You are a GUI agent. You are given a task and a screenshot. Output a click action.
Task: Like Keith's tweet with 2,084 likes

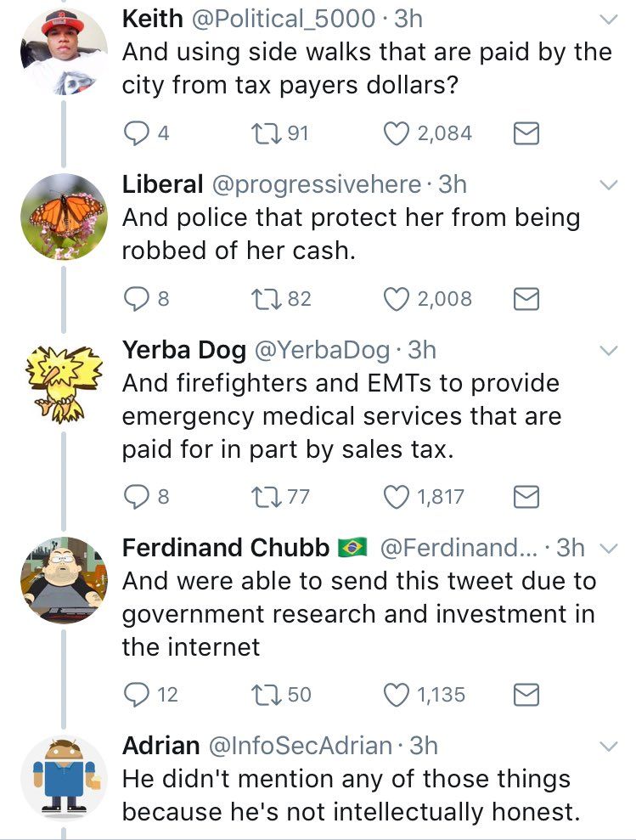pyautogui.click(x=396, y=133)
